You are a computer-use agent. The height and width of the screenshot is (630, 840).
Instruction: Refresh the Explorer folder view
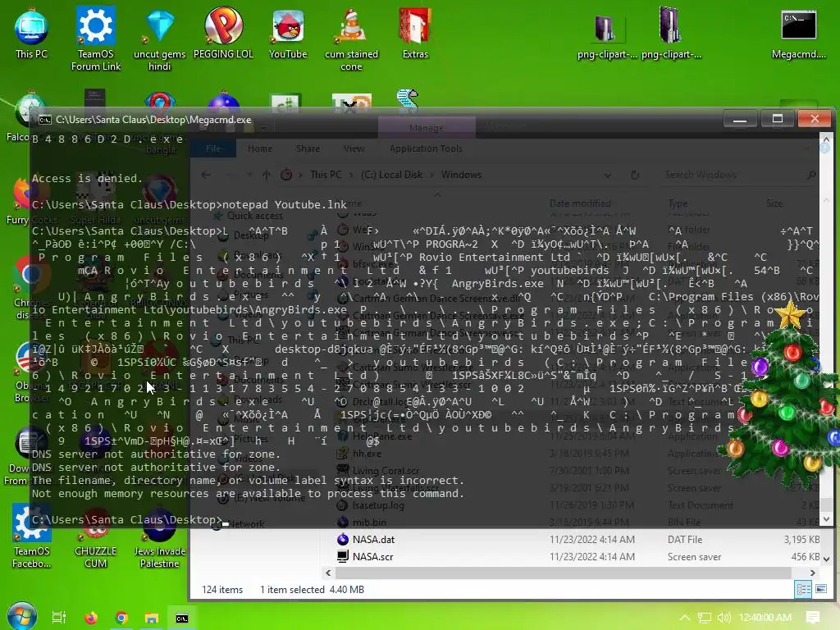click(x=635, y=176)
